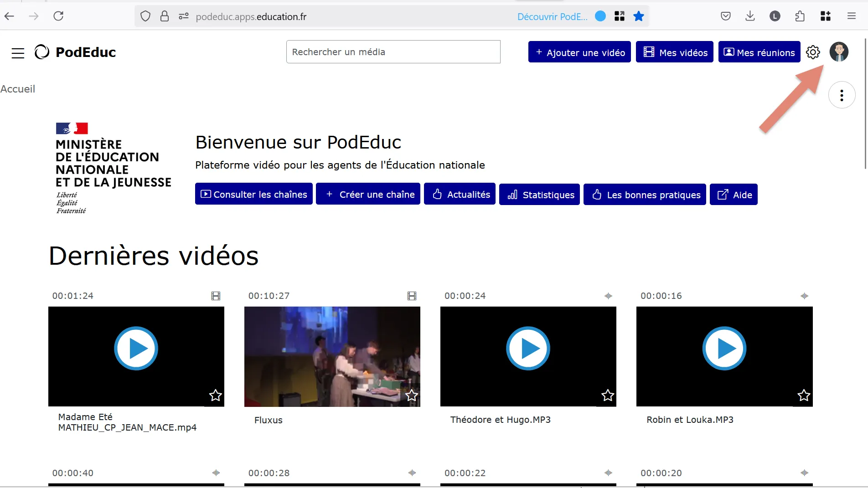Open the Statistiques page

[540, 195]
